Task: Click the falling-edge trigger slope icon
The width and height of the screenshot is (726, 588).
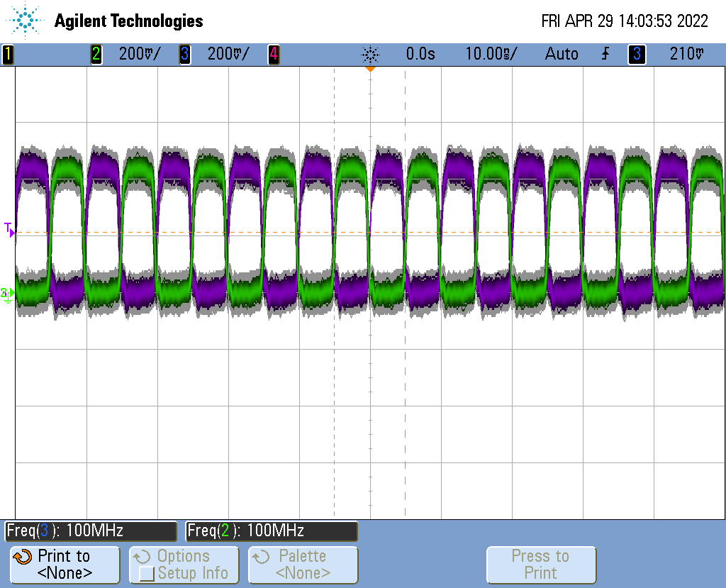Action: pos(605,54)
